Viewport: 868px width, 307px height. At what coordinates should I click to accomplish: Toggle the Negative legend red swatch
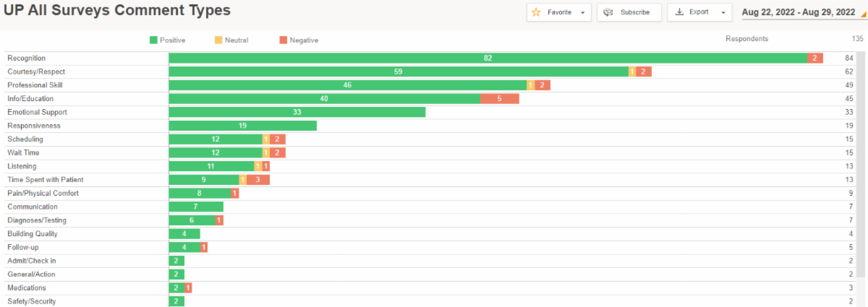point(283,40)
